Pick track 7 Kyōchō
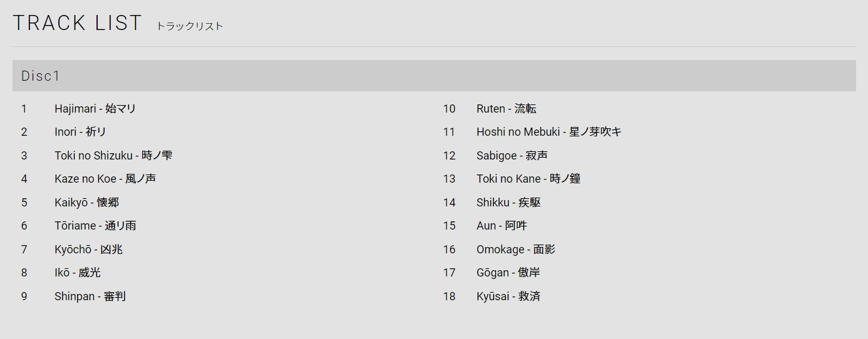The image size is (868, 339). coord(88,250)
